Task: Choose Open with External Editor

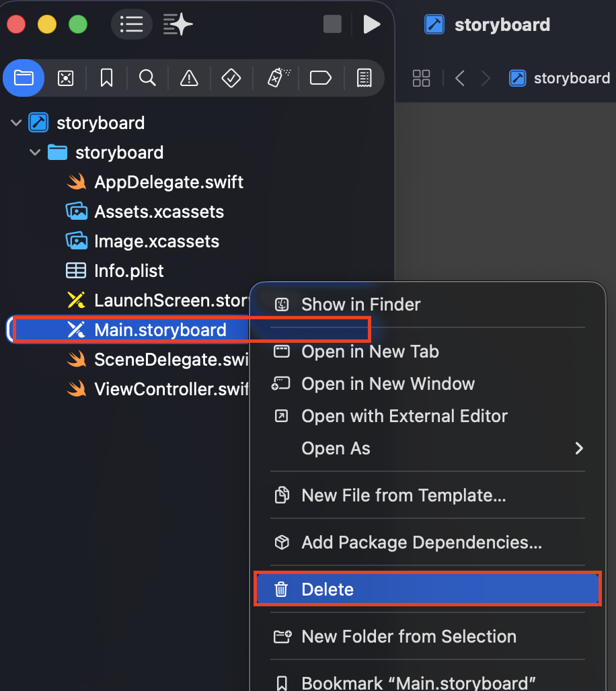Action: 427,416
